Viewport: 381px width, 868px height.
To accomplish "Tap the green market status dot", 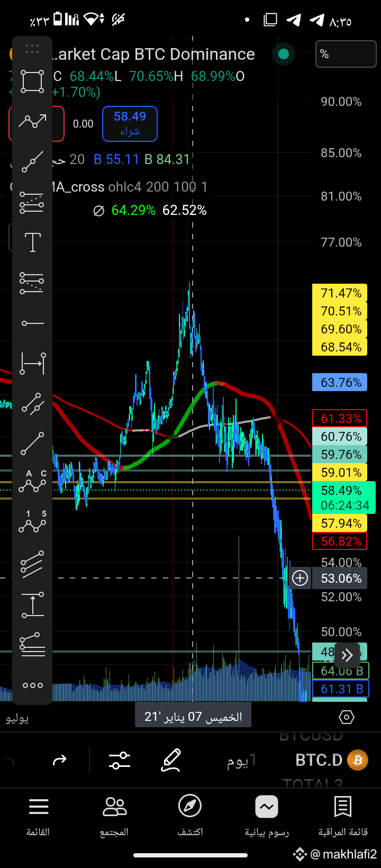I will pyautogui.click(x=284, y=54).
